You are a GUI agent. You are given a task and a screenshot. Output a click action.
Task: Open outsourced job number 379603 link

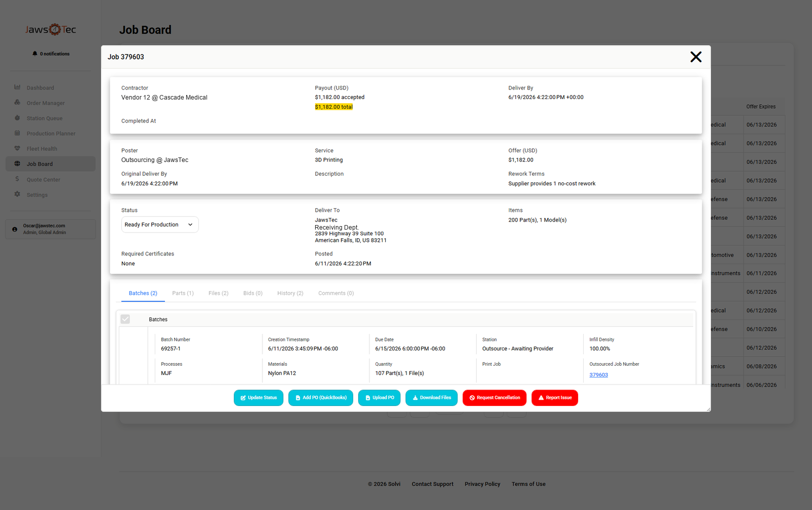click(x=599, y=375)
